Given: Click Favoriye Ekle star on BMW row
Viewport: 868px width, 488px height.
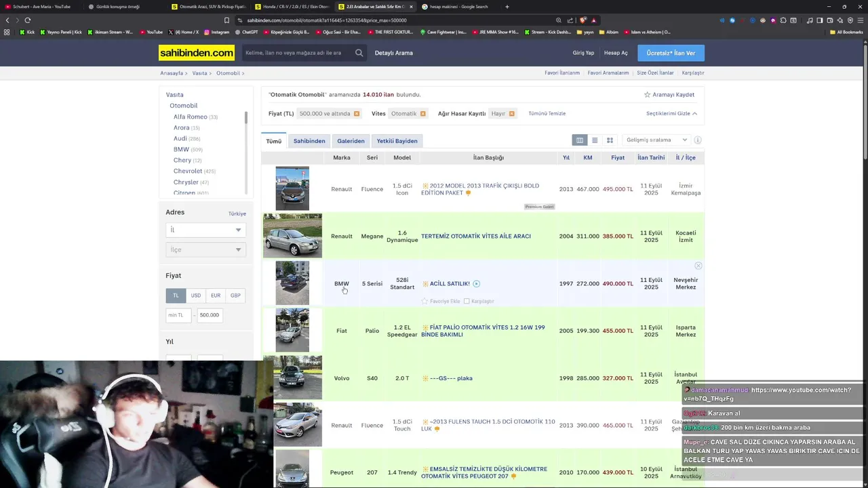Looking at the screenshot, I should pyautogui.click(x=425, y=301).
